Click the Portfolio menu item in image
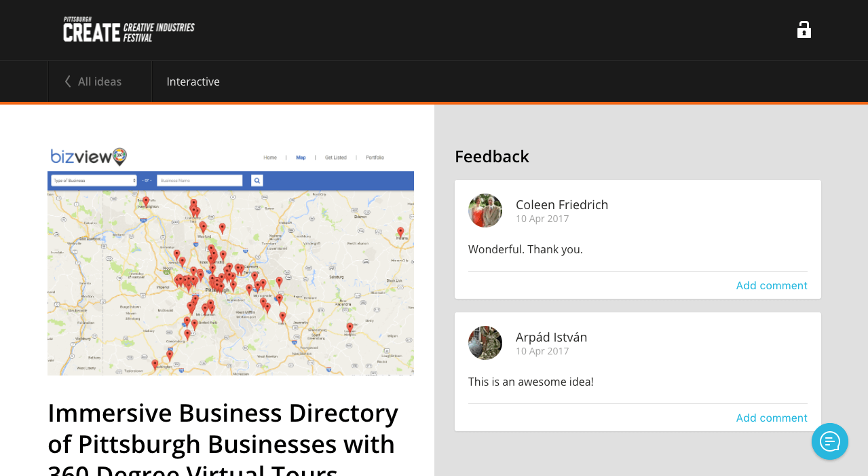The width and height of the screenshot is (868, 476). tap(375, 158)
